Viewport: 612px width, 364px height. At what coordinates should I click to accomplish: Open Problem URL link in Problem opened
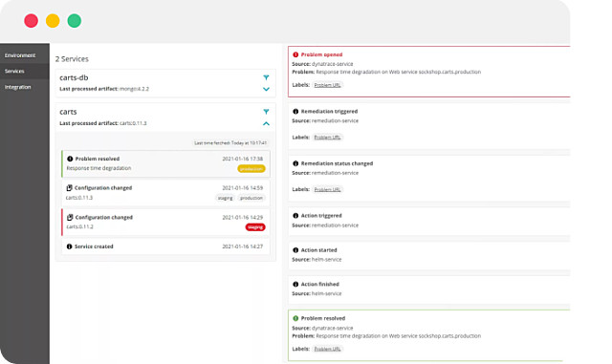(327, 85)
